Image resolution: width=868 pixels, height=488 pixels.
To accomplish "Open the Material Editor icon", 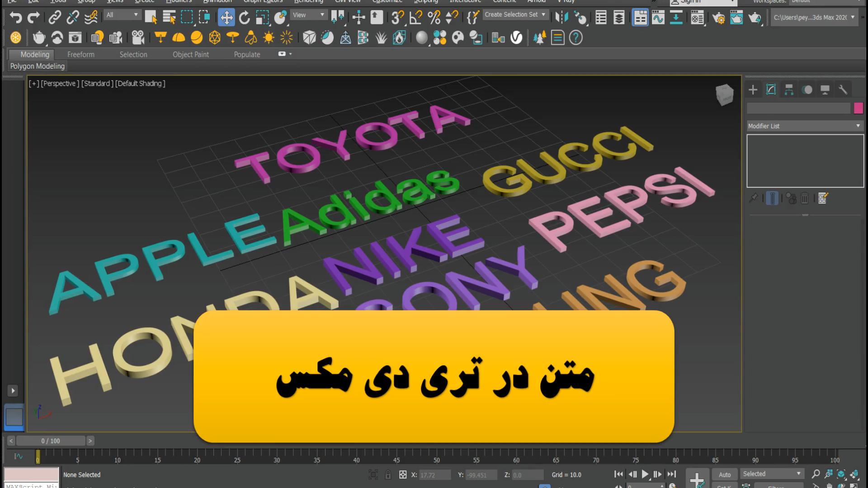I will click(x=698, y=18).
